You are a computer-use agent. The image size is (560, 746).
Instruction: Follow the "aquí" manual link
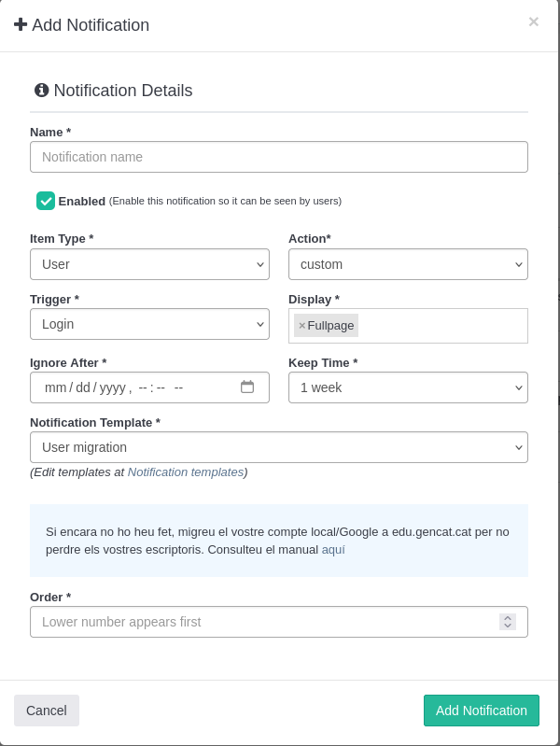(x=333, y=550)
